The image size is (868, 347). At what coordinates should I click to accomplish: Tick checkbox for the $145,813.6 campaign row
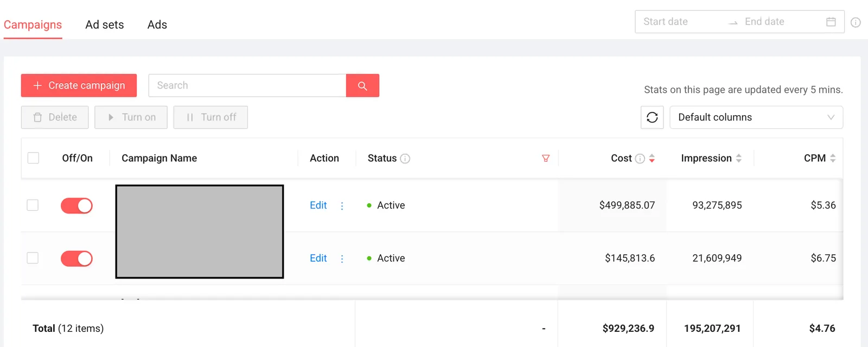(33, 258)
